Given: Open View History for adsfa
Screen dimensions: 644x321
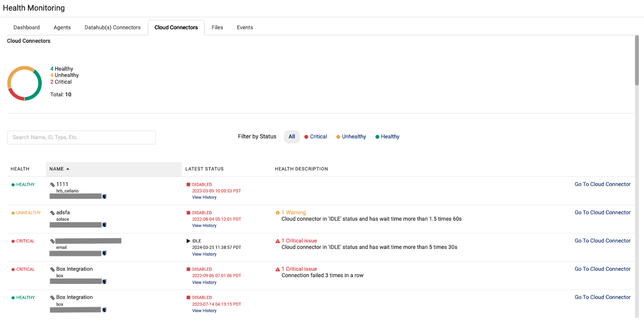Looking at the screenshot, I should 204,226.
